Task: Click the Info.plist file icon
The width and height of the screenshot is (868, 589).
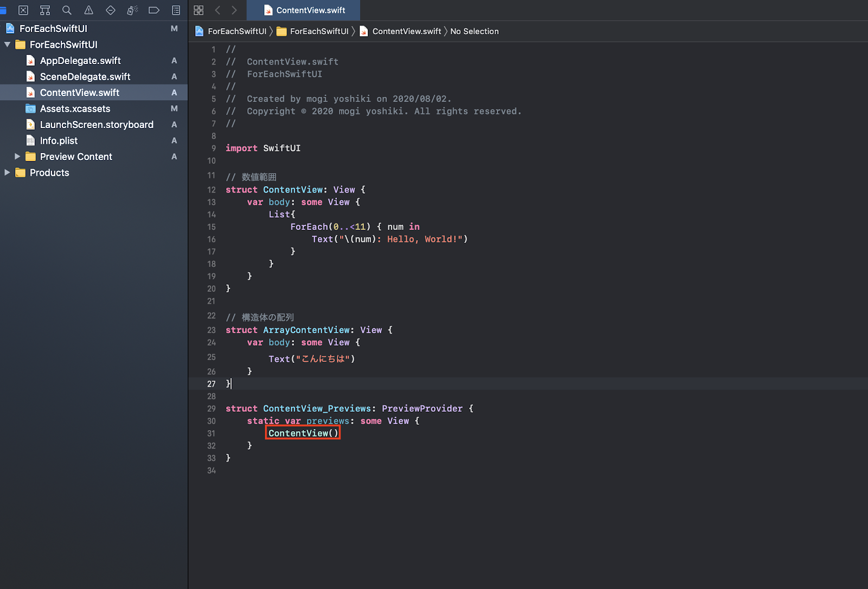Action: pos(31,140)
